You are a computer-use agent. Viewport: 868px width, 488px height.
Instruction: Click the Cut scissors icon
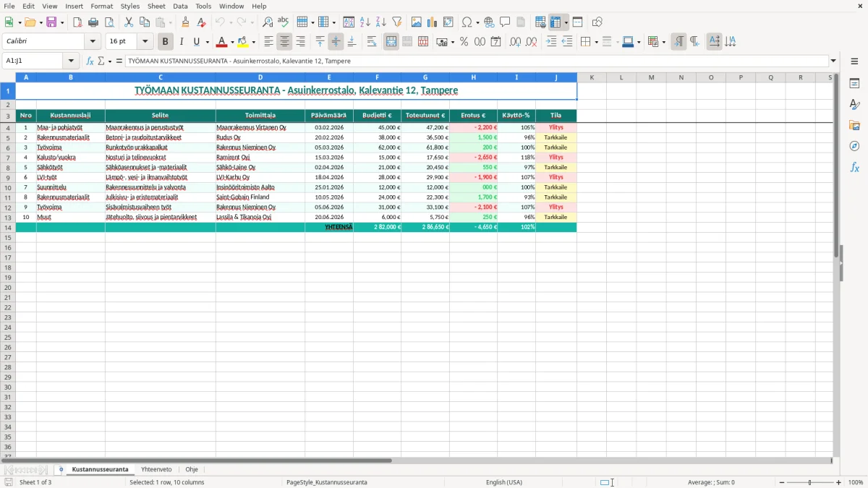pos(129,22)
